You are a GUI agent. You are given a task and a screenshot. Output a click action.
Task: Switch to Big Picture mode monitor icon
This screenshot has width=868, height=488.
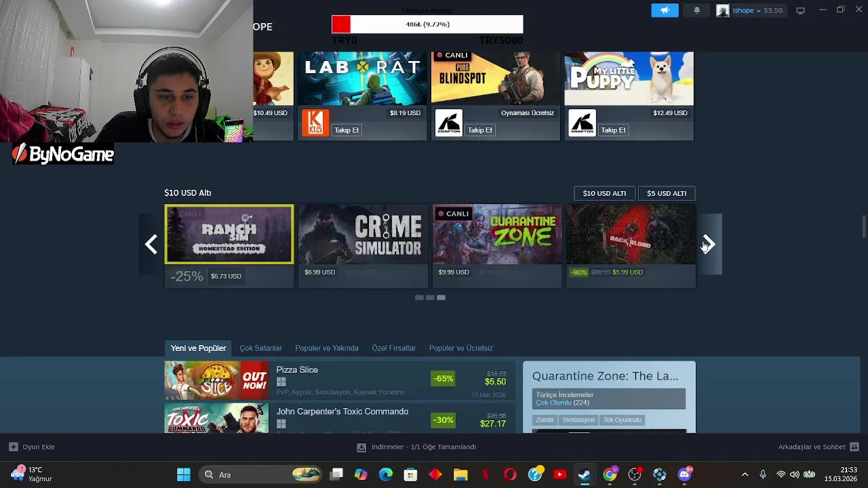[x=800, y=10]
